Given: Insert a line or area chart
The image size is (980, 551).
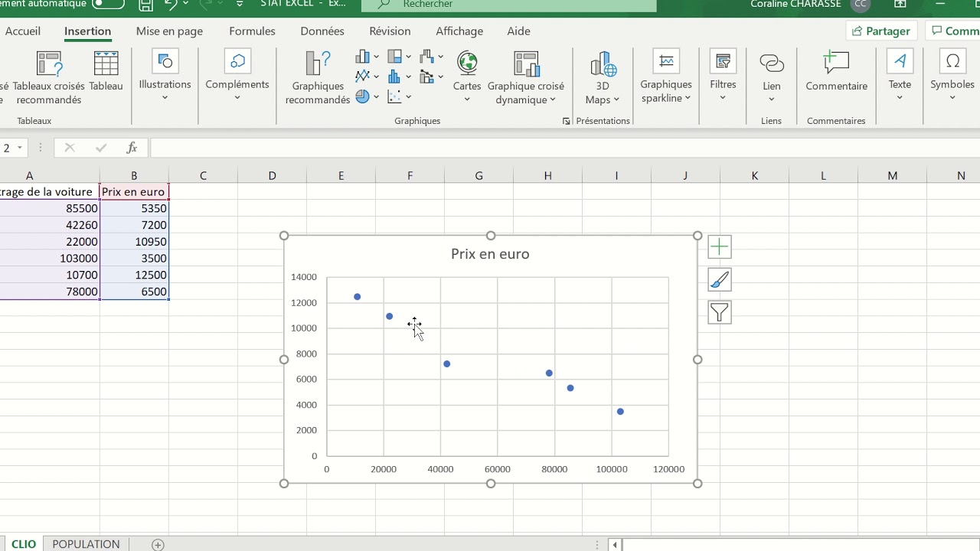Looking at the screenshot, I should 362,77.
